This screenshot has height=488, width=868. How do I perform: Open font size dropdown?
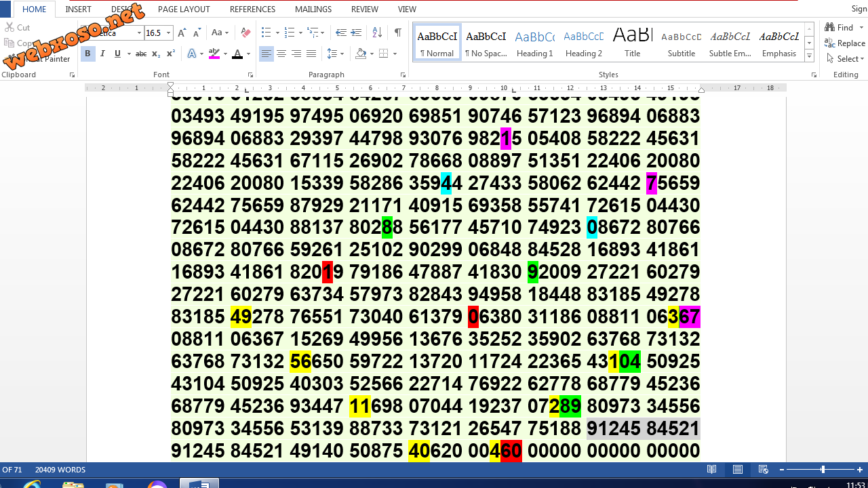click(168, 33)
